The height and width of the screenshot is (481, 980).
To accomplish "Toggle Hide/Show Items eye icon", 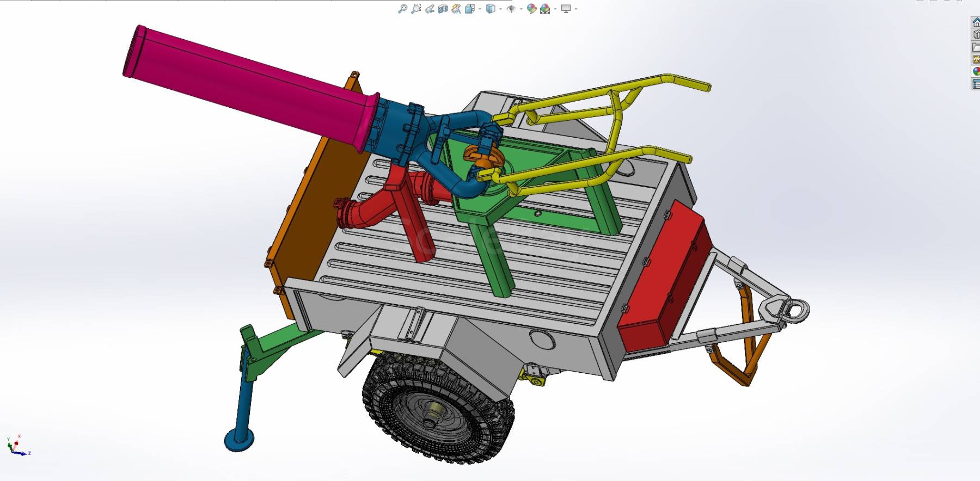I will coord(511,9).
